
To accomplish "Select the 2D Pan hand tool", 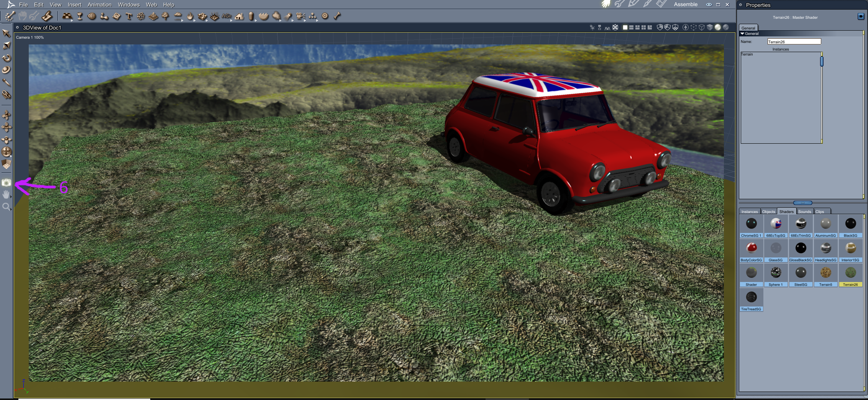I will pos(6,195).
